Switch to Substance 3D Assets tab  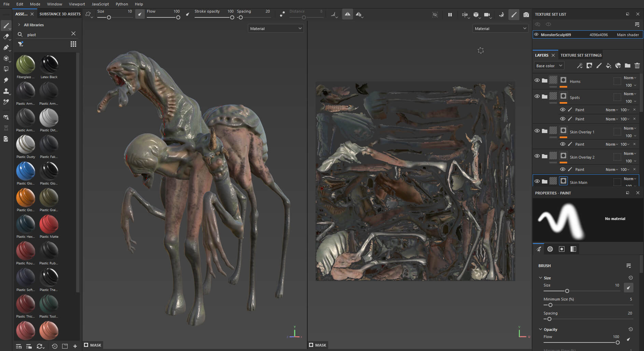[x=60, y=14]
